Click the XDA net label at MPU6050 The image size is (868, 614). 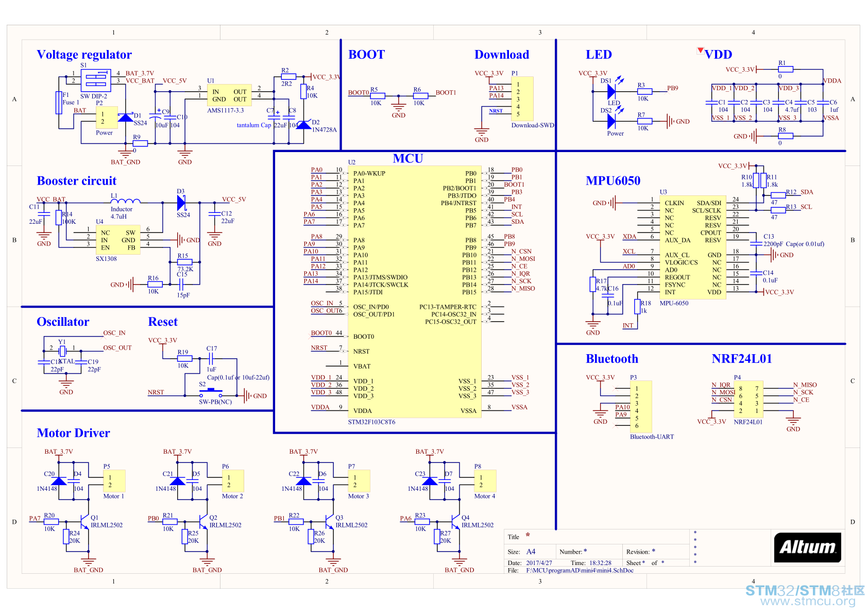click(x=629, y=237)
